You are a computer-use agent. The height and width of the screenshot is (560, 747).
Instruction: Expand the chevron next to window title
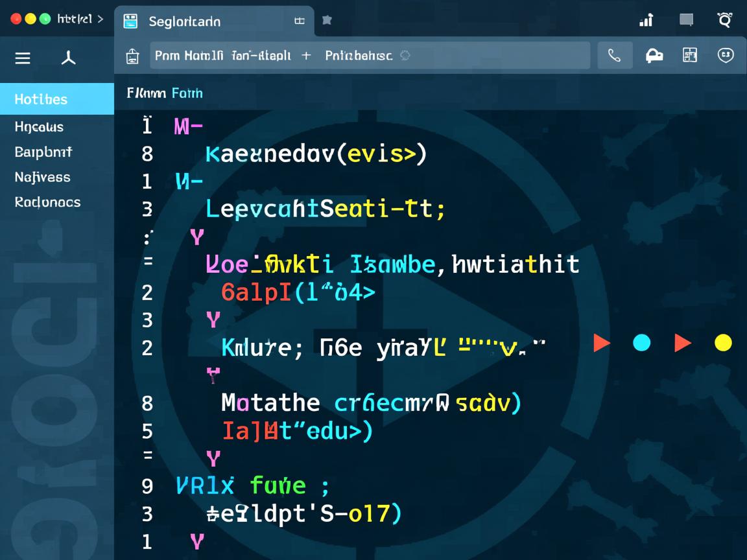coord(100,19)
